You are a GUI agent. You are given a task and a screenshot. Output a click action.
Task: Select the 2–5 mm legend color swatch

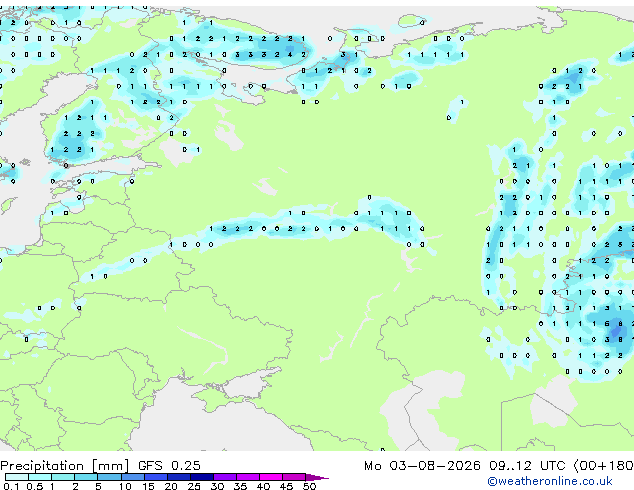86,477
